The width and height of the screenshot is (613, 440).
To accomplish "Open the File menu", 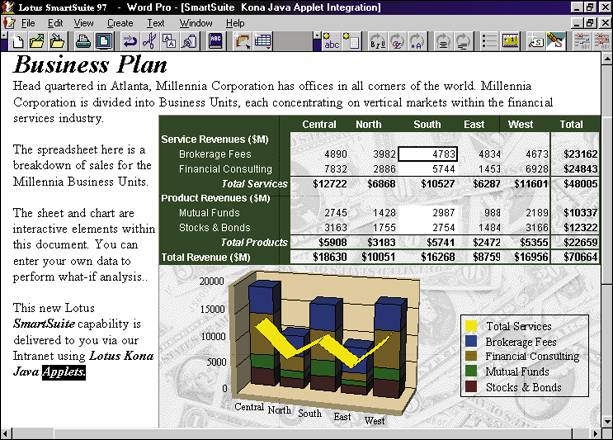I will point(27,22).
